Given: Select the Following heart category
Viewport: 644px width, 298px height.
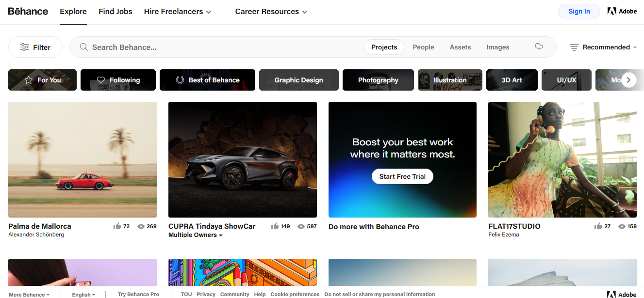Looking at the screenshot, I should 118,80.
